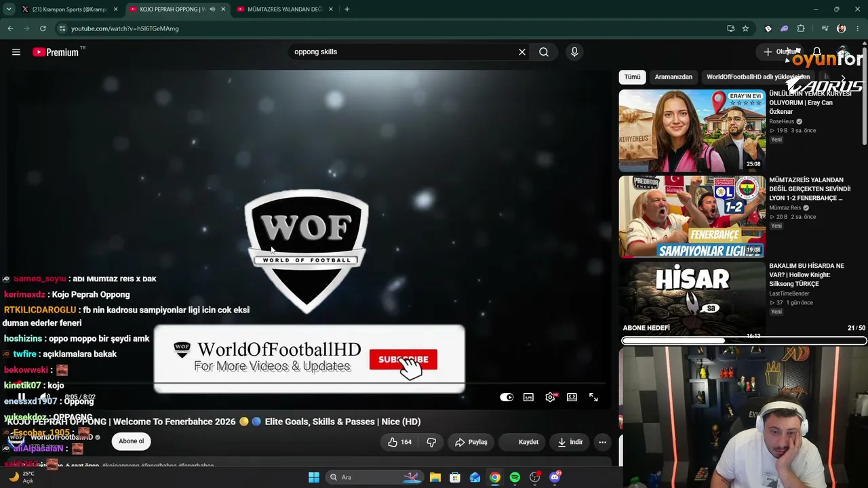Select the WorldOfFootballHD adlı yükleyiciden chip
868x488 pixels.
[758, 77]
